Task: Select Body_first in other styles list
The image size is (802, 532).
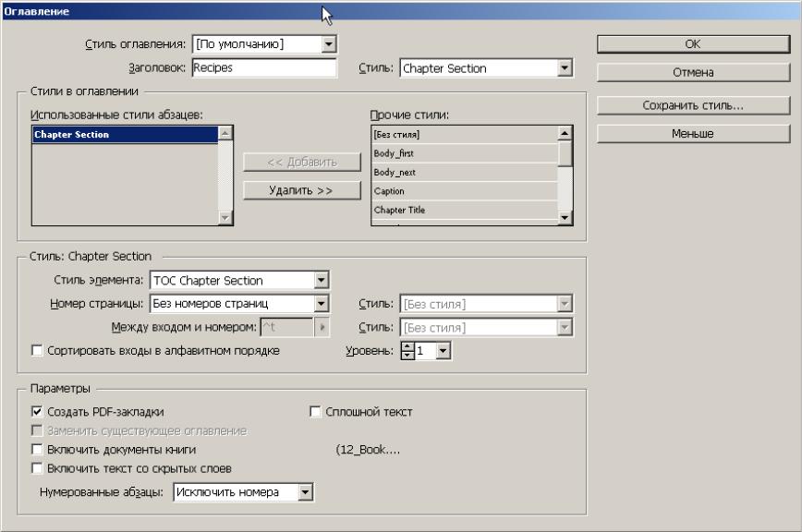Action: coord(465,153)
